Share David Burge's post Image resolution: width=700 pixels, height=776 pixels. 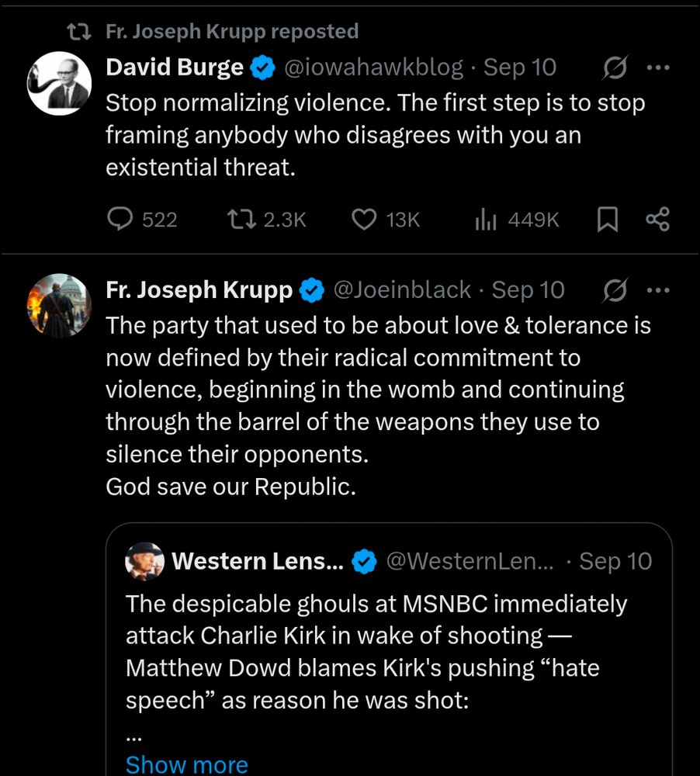click(x=657, y=220)
